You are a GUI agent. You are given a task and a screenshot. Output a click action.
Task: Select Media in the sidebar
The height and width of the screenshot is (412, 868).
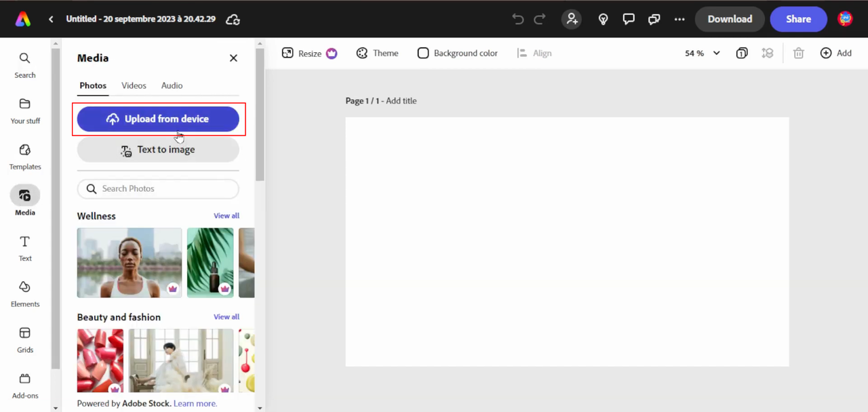(x=25, y=201)
